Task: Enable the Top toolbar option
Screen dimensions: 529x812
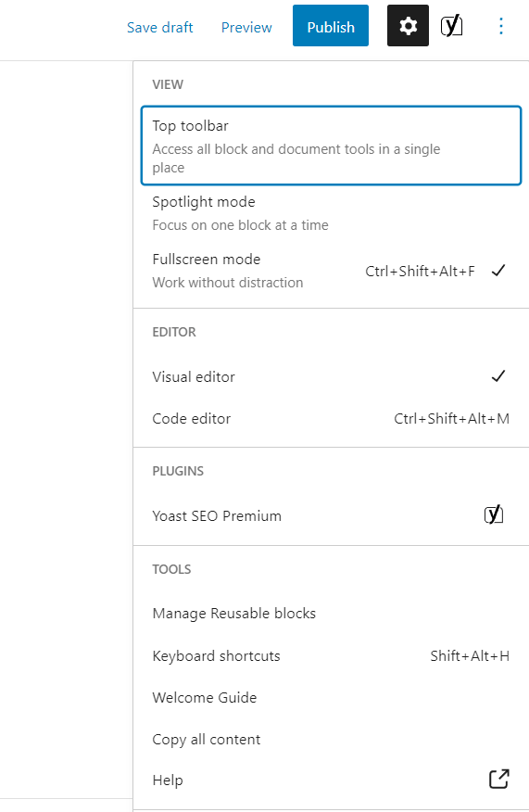Action: click(332, 146)
